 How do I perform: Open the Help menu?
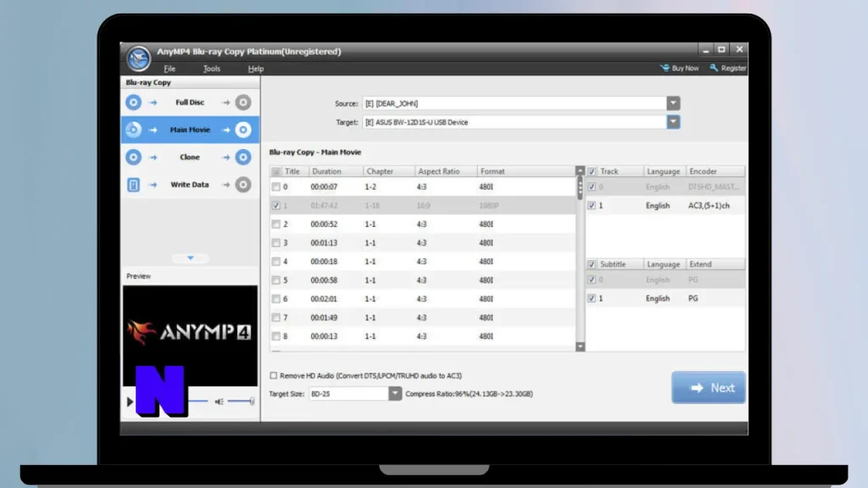256,69
